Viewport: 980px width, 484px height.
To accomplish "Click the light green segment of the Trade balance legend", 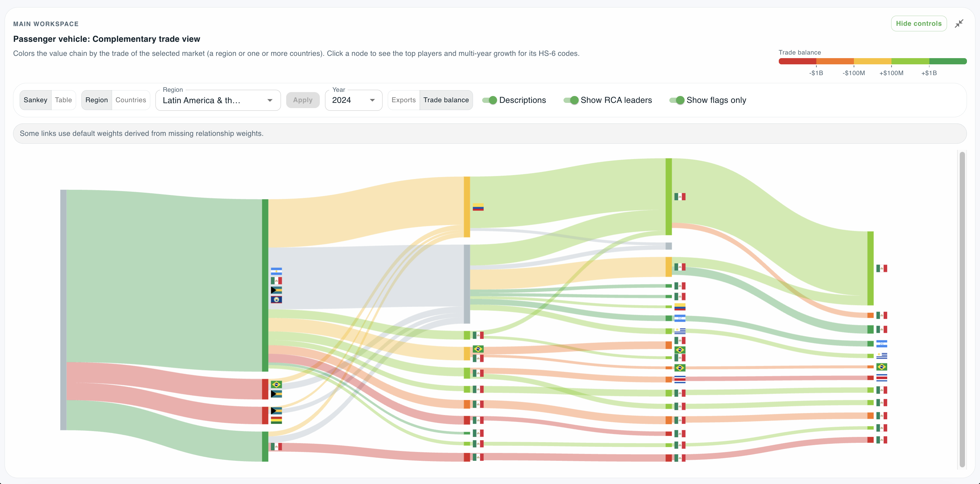I will point(910,61).
